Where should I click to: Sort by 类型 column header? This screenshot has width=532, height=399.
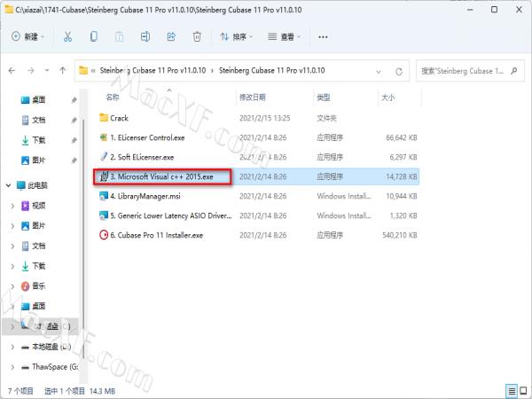pyautogui.click(x=324, y=98)
